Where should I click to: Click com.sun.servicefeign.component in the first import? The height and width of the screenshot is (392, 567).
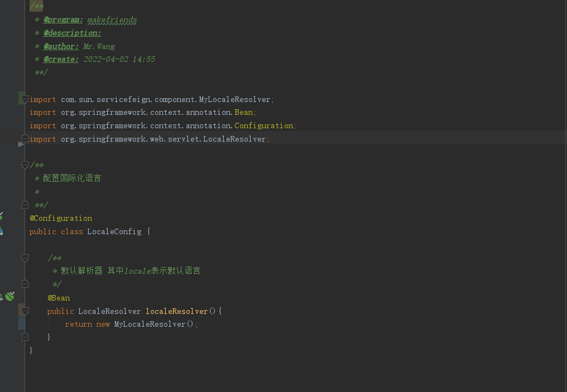tap(128, 99)
